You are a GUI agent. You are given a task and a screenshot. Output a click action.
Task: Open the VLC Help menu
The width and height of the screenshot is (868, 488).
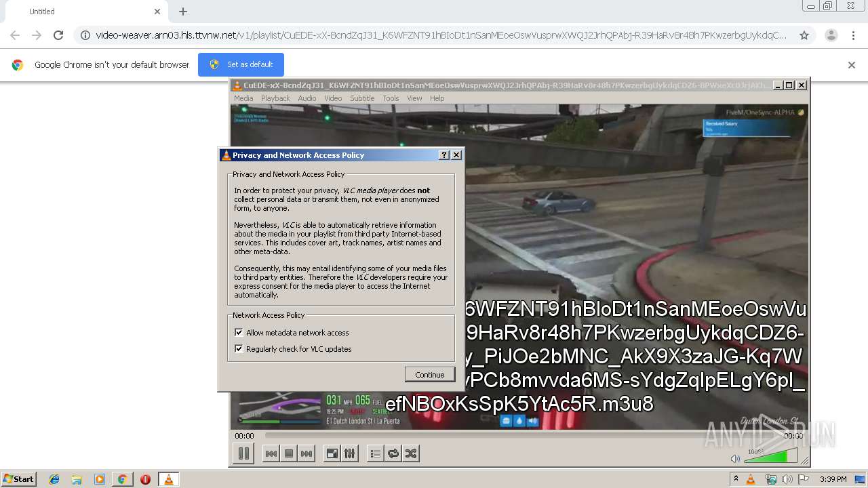tap(437, 98)
